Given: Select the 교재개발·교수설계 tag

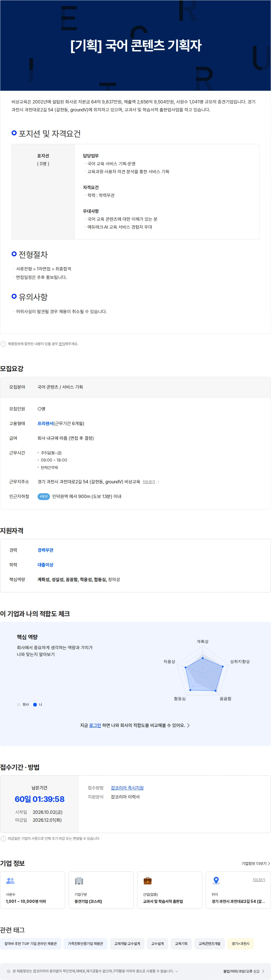Looking at the screenshot, I should pyautogui.click(x=127, y=944).
